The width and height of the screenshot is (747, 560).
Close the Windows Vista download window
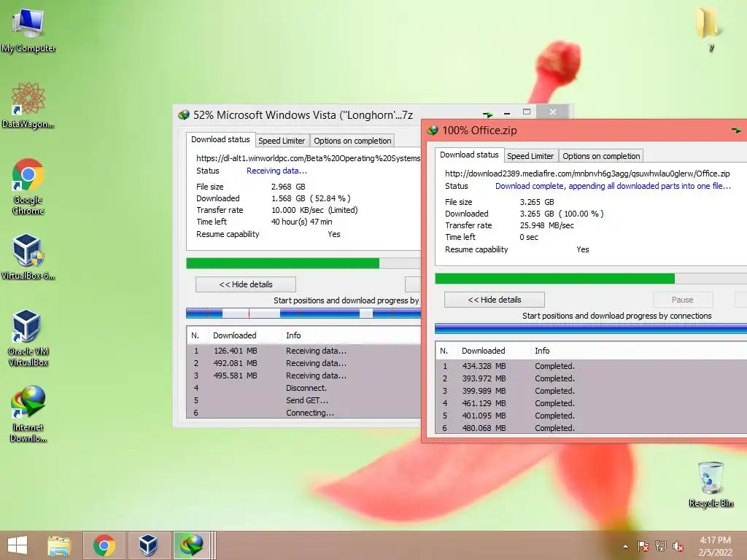coord(553,112)
